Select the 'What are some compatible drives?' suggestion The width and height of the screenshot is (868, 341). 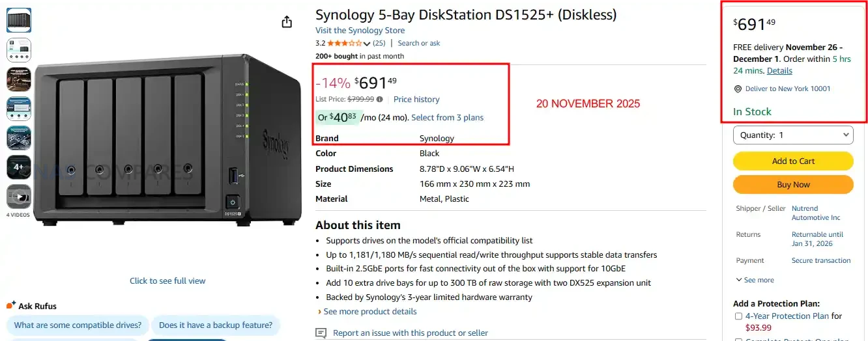(78, 325)
